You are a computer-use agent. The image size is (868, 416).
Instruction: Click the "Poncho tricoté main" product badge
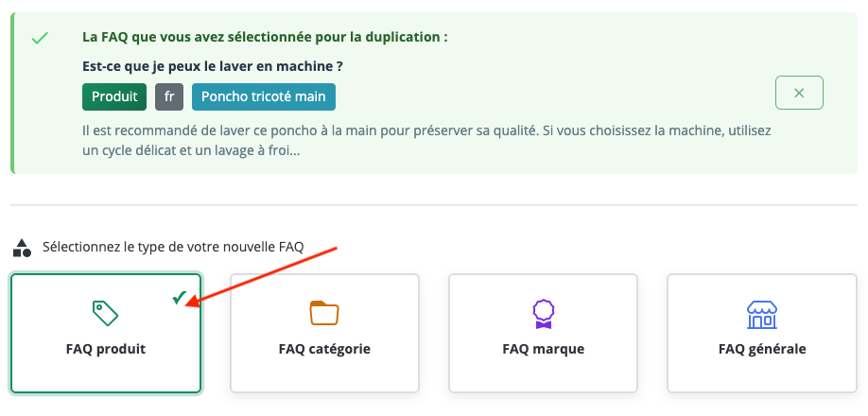263,96
